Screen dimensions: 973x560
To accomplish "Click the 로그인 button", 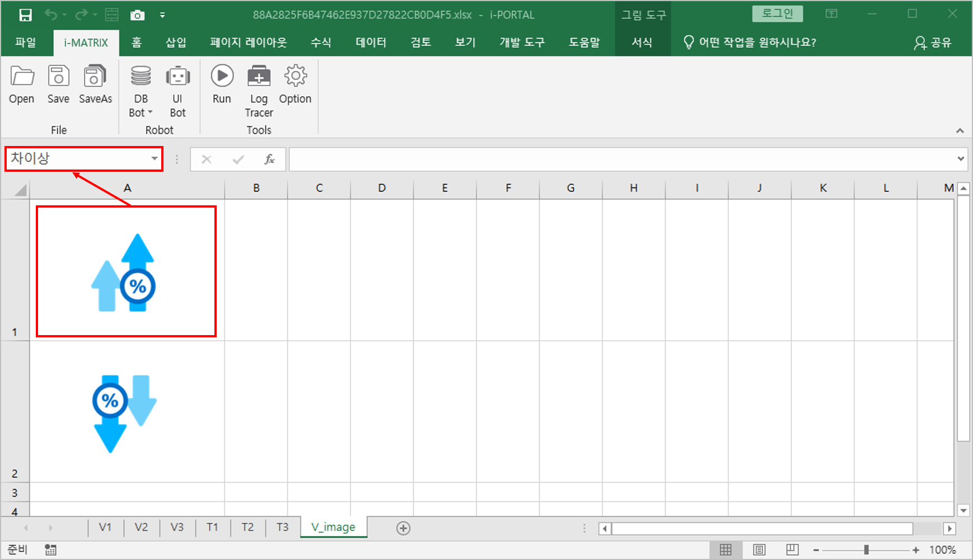I will (778, 14).
